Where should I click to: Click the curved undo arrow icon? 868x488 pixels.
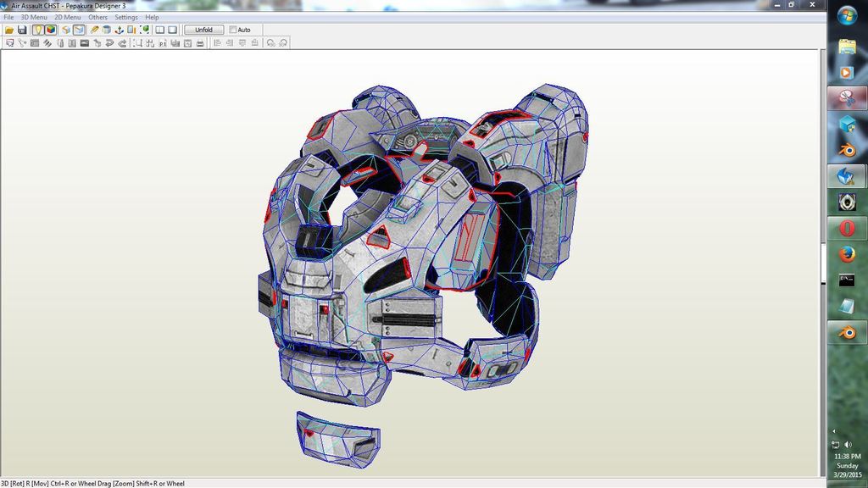click(x=109, y=43)
